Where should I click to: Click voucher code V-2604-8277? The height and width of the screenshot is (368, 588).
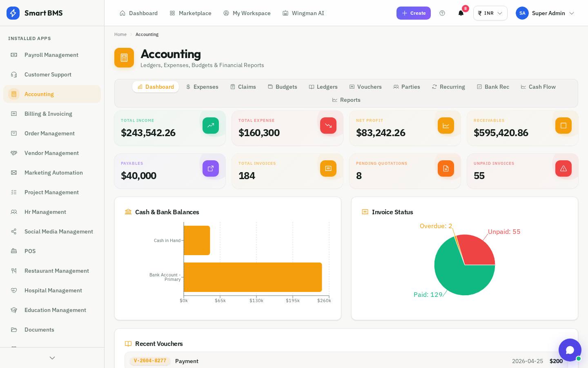pos(150,361)
